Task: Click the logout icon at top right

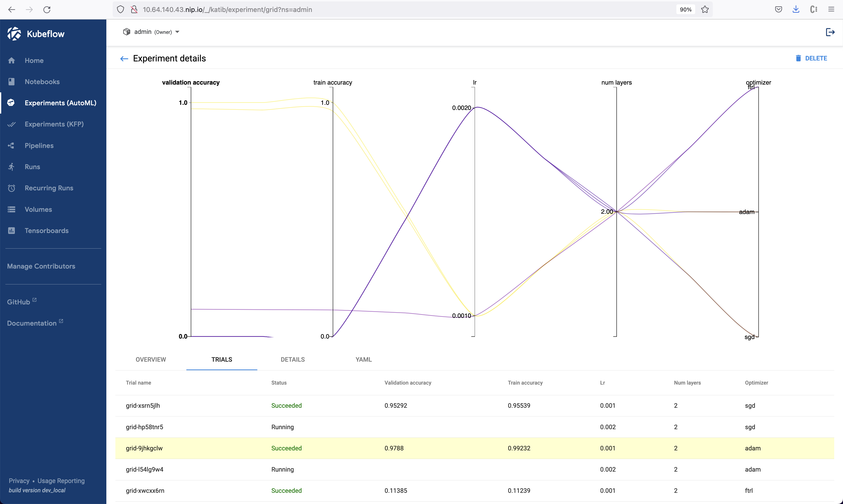Action: [830, 32]
